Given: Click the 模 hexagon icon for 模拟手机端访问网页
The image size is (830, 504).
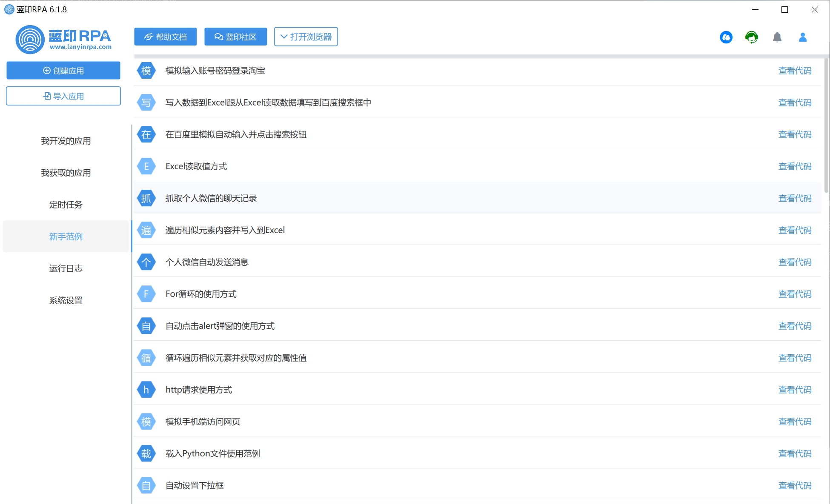Looking at the screenshot, I should pos(146,421).
